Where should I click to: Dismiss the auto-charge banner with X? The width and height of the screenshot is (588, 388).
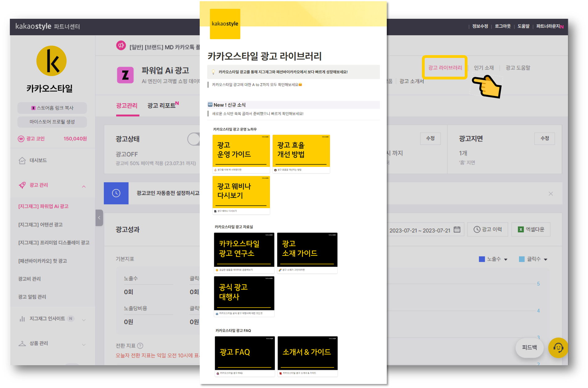551,194
